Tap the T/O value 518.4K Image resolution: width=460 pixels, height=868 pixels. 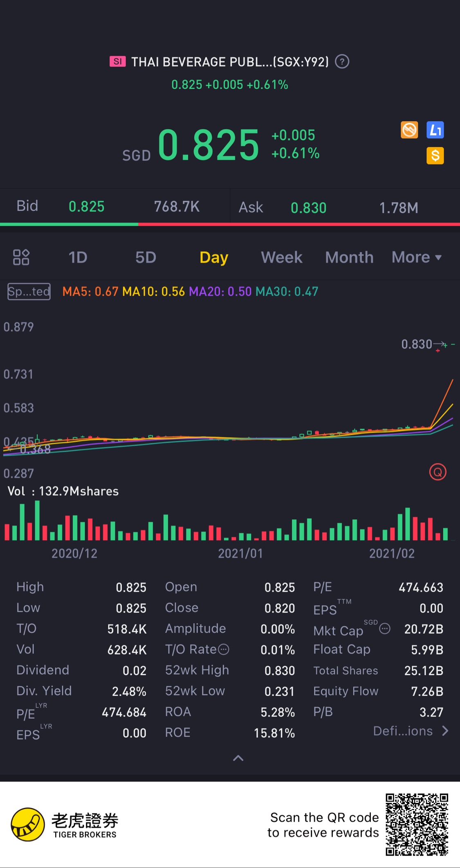tap(127, 629)
